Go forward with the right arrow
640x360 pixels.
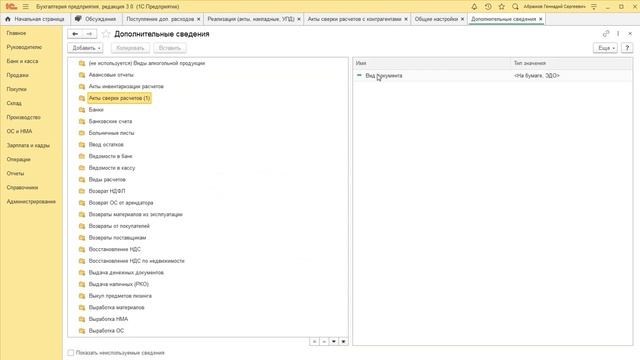(89, 34)
